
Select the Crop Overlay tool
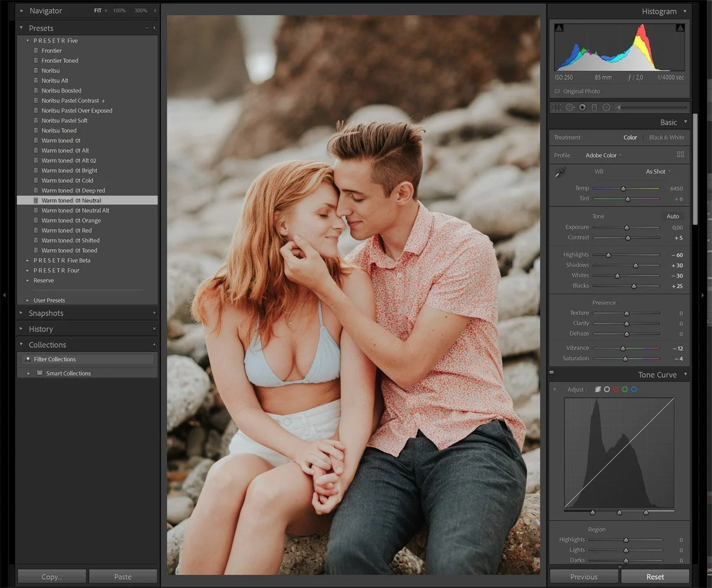point(557,107)
